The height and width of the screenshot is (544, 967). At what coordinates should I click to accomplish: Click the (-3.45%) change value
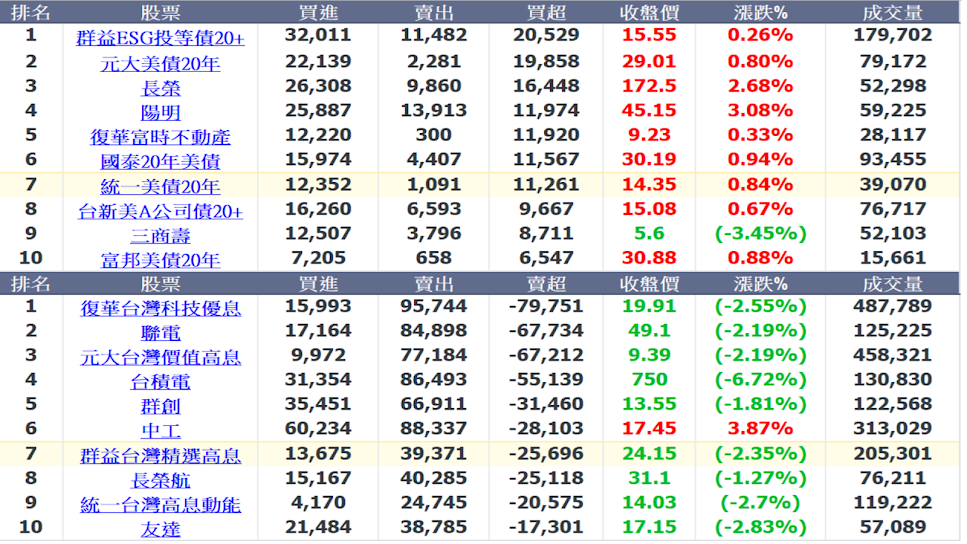tap(760, 234)
